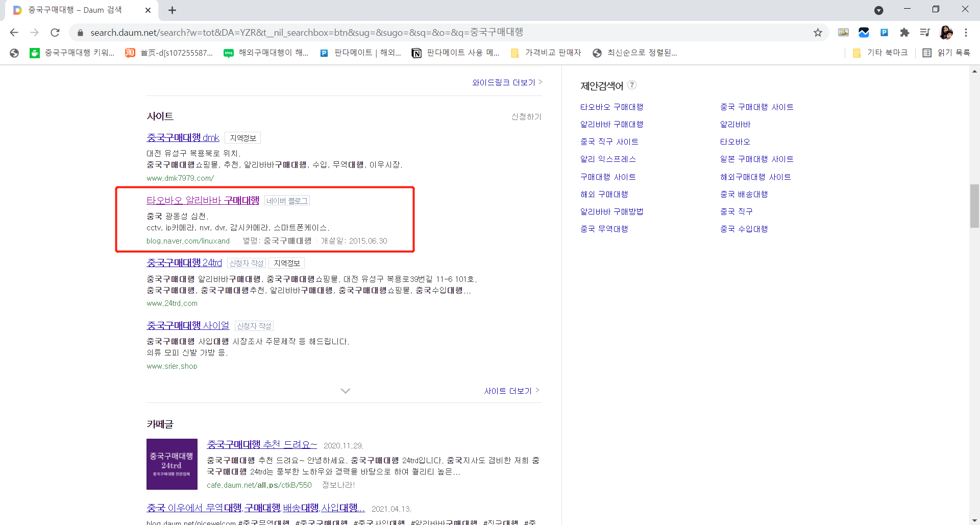The width and height of the screenshot is (980, 525).
Task: Open bookmark 판다메이트 사용 메...
Action: click(x=456, y=53)
